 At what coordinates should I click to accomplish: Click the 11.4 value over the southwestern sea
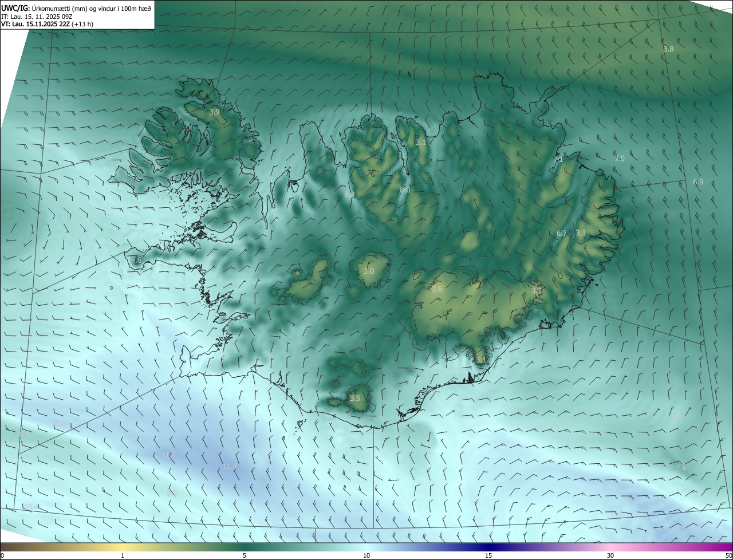(230, 467)
